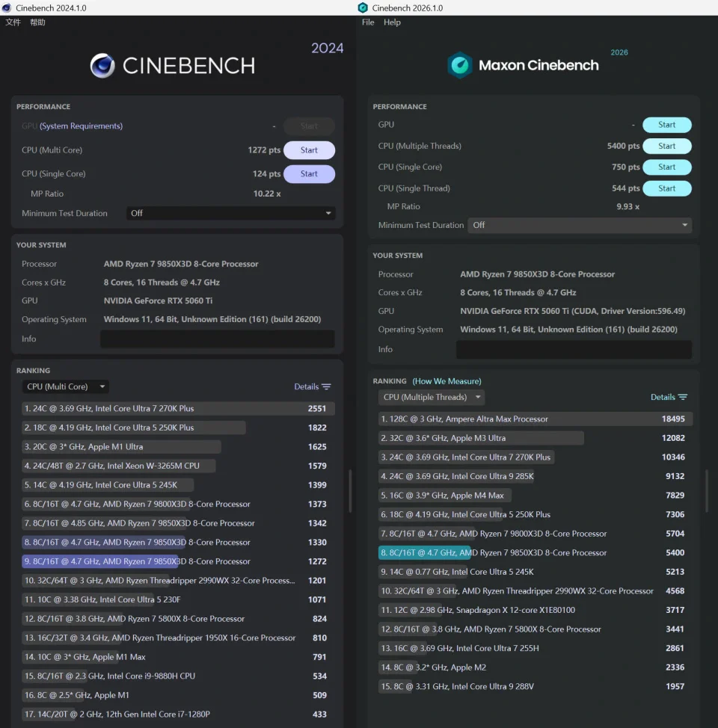Open the Help menu in Cinebench 2026
The height and width of the screenshot is (728, 718).
392,22
